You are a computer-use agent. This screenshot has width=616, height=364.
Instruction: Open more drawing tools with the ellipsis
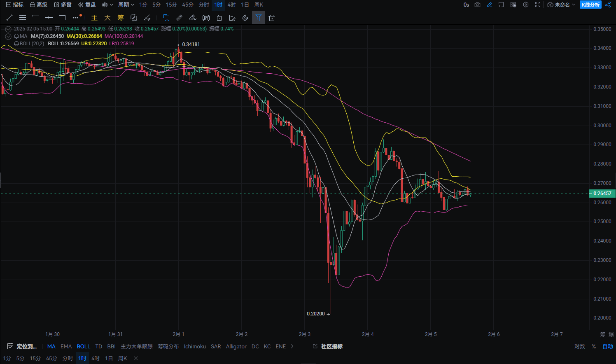pyautogui.click(x=75, y=18)
